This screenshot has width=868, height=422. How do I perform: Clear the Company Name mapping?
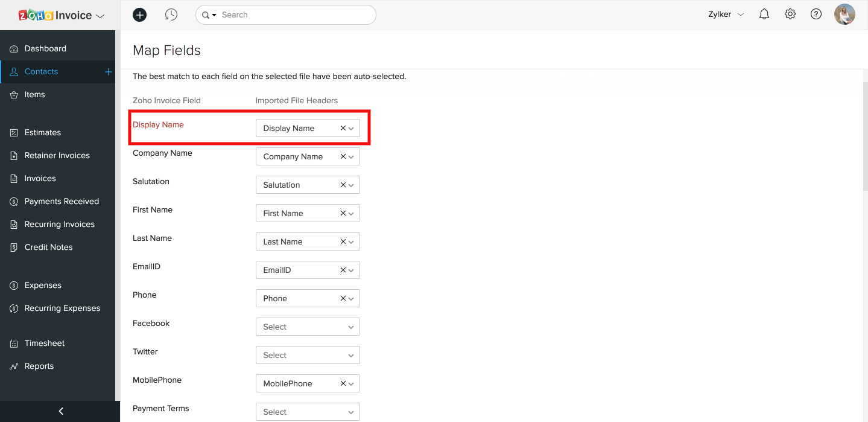point(343,156)
